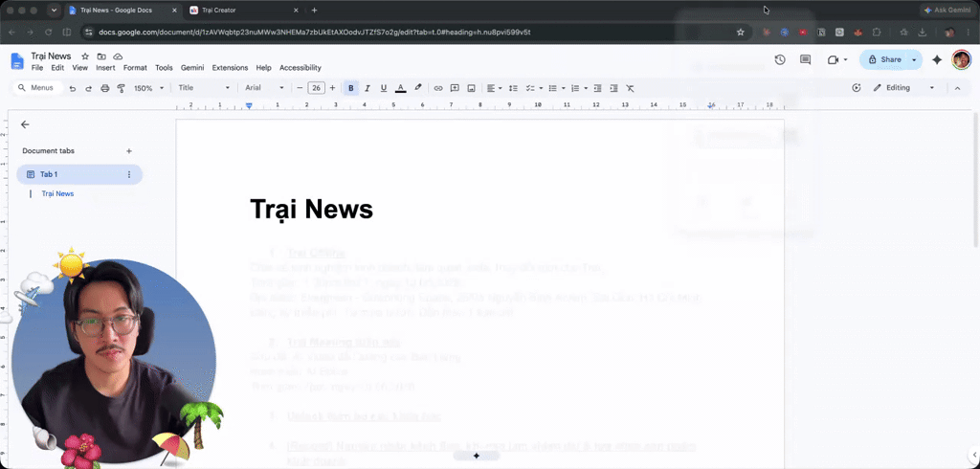Choose text color underlined A icon

[x=401, y=88]
